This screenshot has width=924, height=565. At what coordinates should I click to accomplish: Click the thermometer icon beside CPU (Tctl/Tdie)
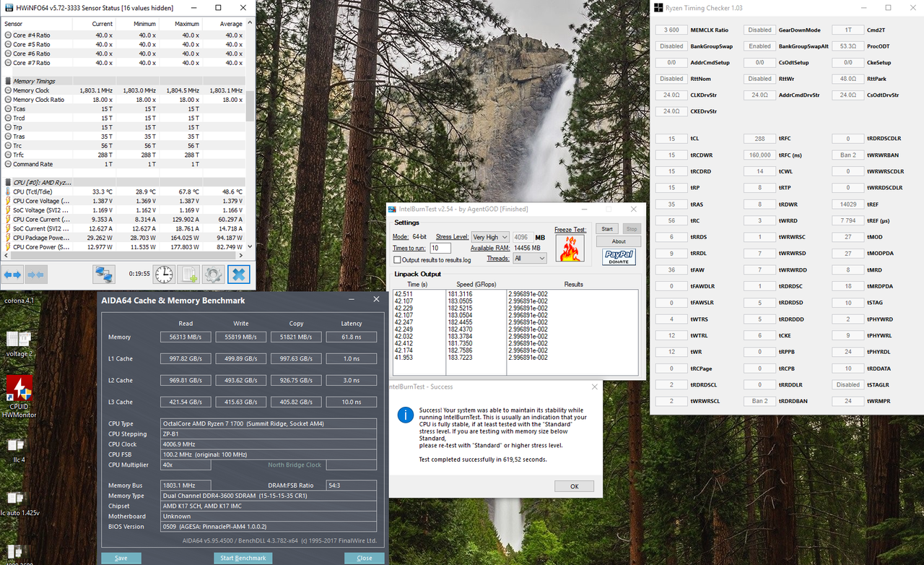coord(8,191)
